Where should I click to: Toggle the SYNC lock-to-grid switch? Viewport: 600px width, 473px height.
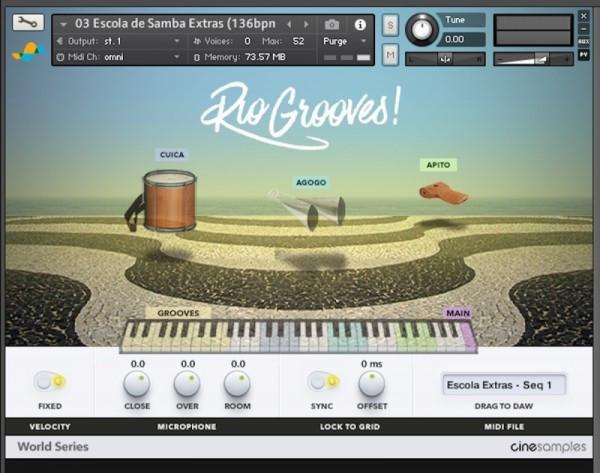coord(323,381)
